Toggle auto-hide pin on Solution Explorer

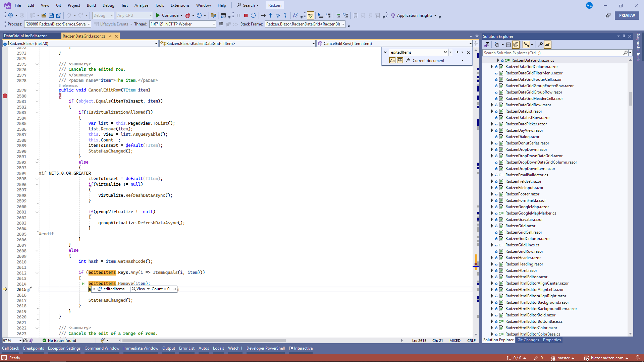point(624,36)
